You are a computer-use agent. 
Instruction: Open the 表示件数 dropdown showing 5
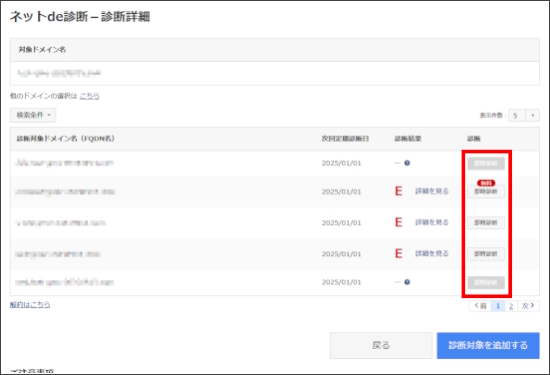[x=524, y=115]
